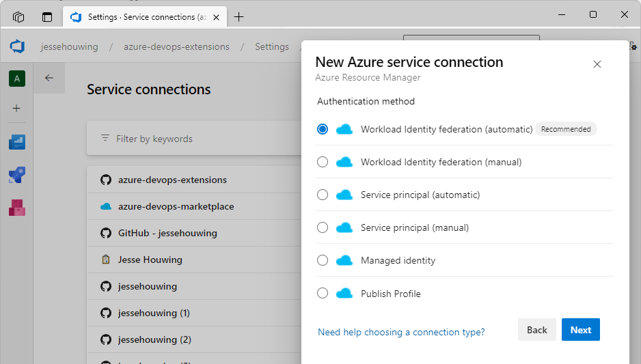Screen dimensions: 641x364
Task: Open 'Need help choosing a connection type?' link
Action: click(401, 332)
